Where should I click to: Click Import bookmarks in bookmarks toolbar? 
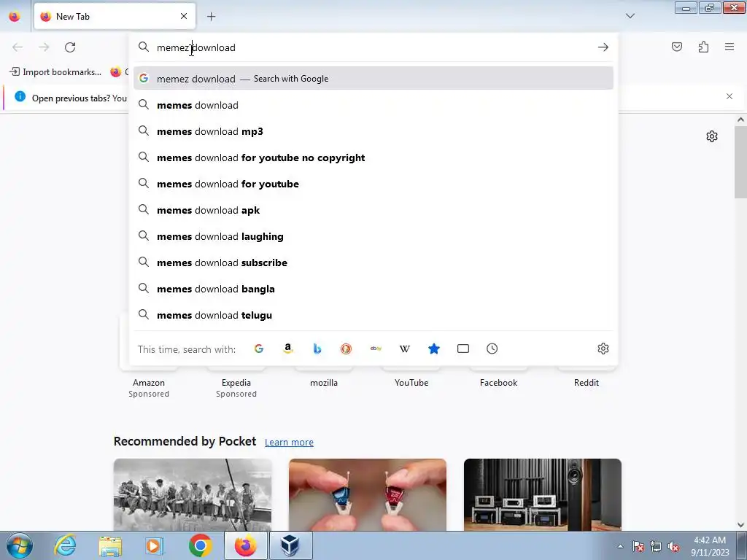pos(55,72)
